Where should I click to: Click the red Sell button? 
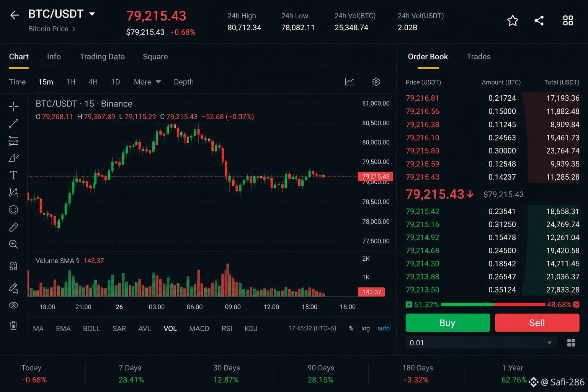[537, 323]
